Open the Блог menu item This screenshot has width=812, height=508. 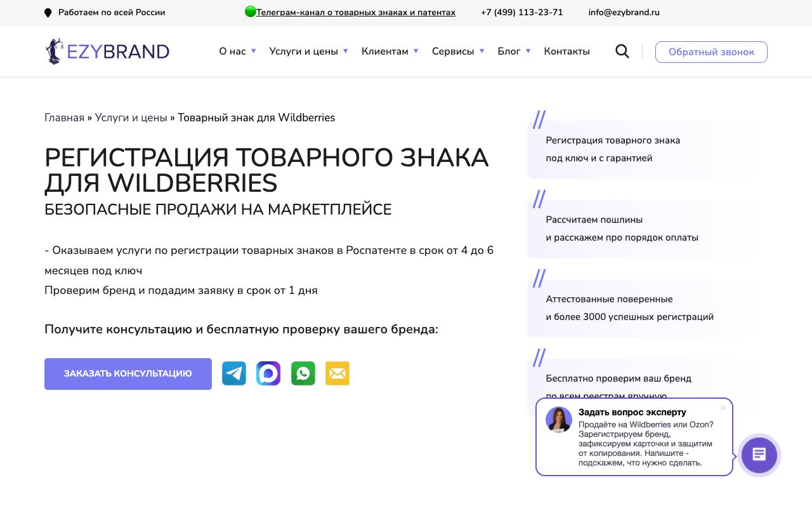[x=509, y=51]
